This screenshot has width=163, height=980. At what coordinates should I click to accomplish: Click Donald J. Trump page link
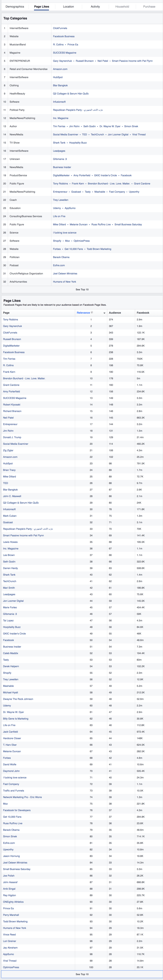click(12, 438)
